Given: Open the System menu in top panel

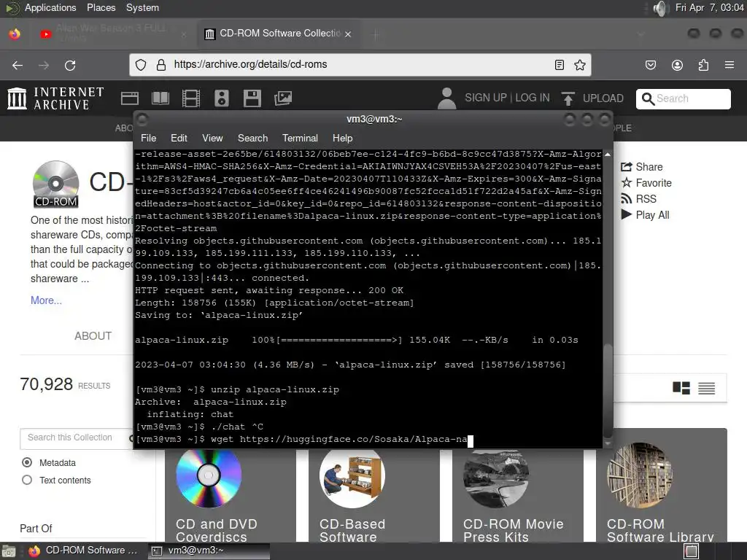Looking at the screenshot, I should pyautogui.click(x=142, y=7).
